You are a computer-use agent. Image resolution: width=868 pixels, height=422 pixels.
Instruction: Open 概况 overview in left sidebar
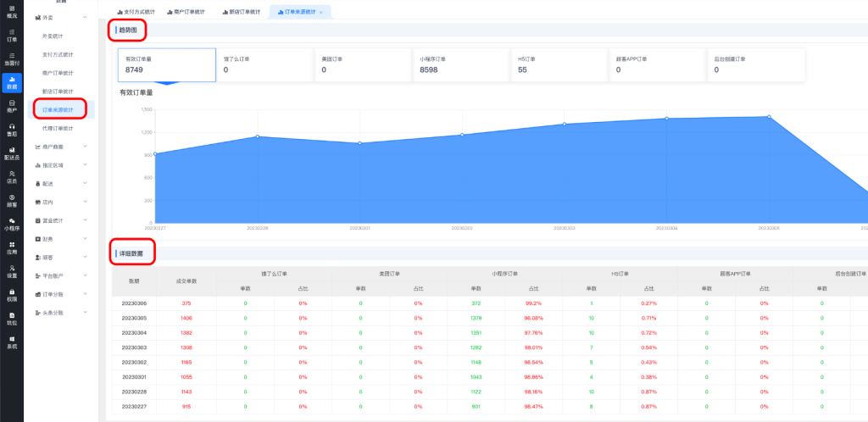click(11, 12)
